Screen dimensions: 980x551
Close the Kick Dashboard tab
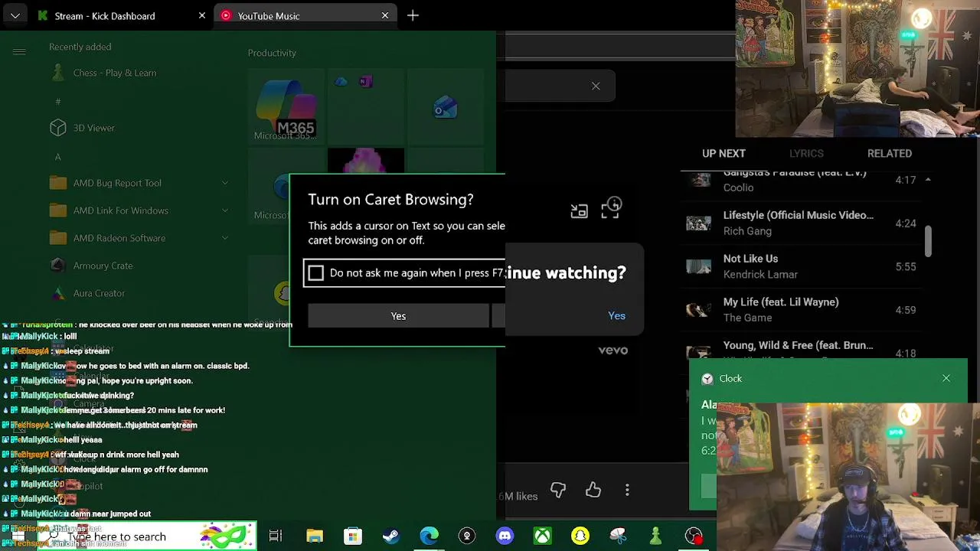tap(202, 15)
